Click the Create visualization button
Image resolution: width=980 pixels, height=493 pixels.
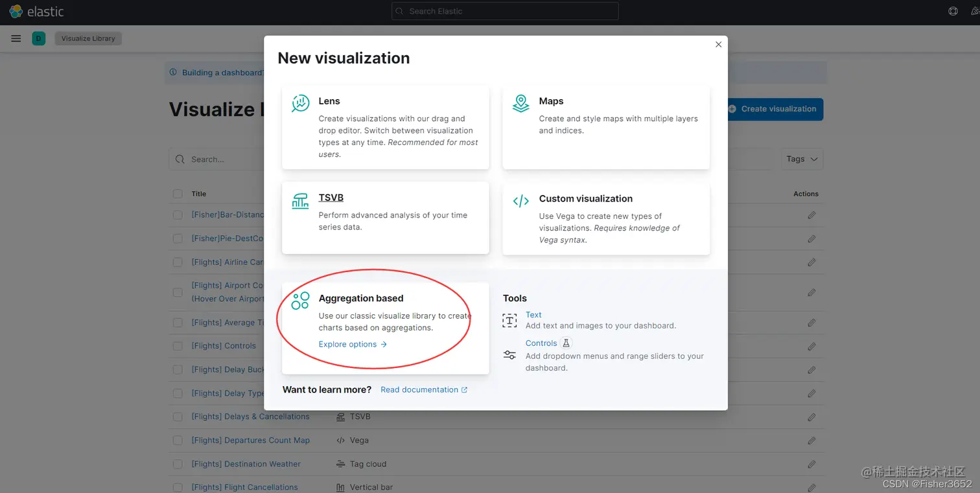(x=771, y=109)
